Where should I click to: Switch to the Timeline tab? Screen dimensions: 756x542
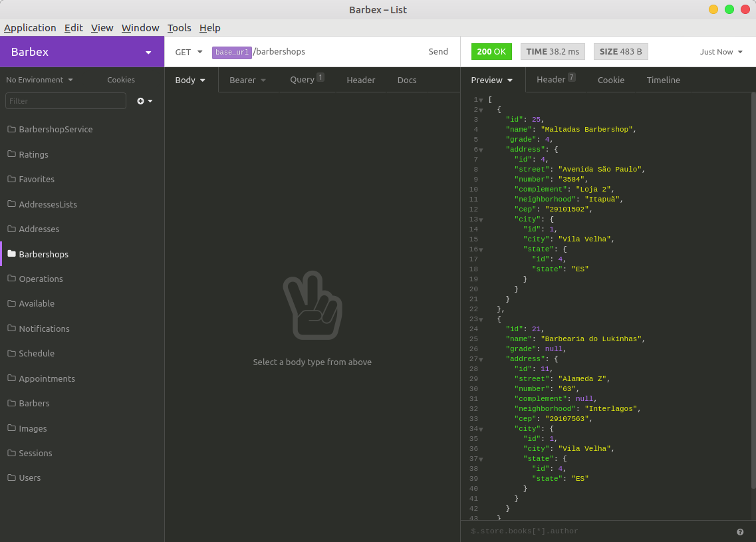tap(663, 80)
